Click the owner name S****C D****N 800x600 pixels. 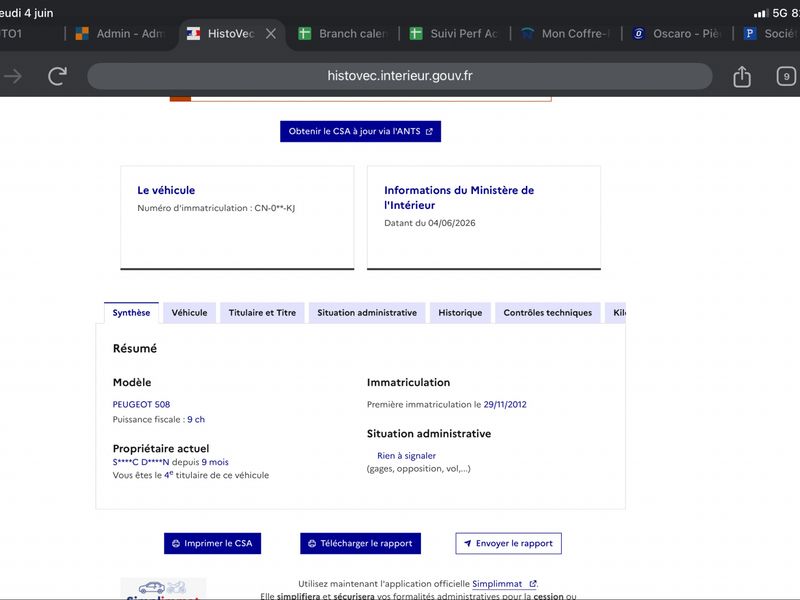(x=141, y=462)
